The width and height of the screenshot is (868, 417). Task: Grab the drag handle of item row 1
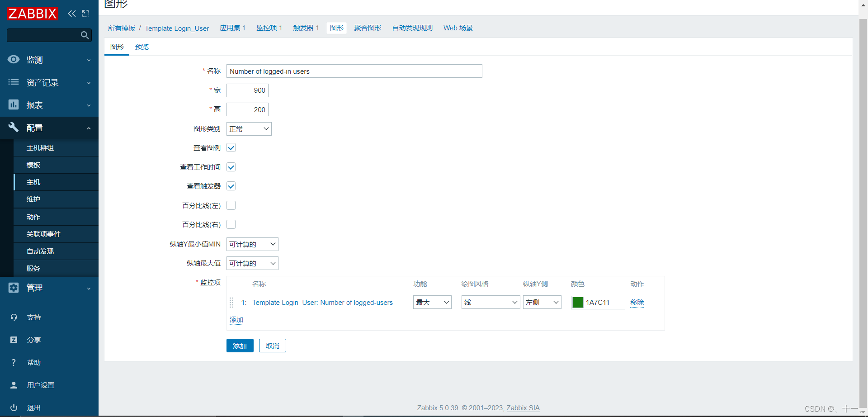[x=231, y=302]
